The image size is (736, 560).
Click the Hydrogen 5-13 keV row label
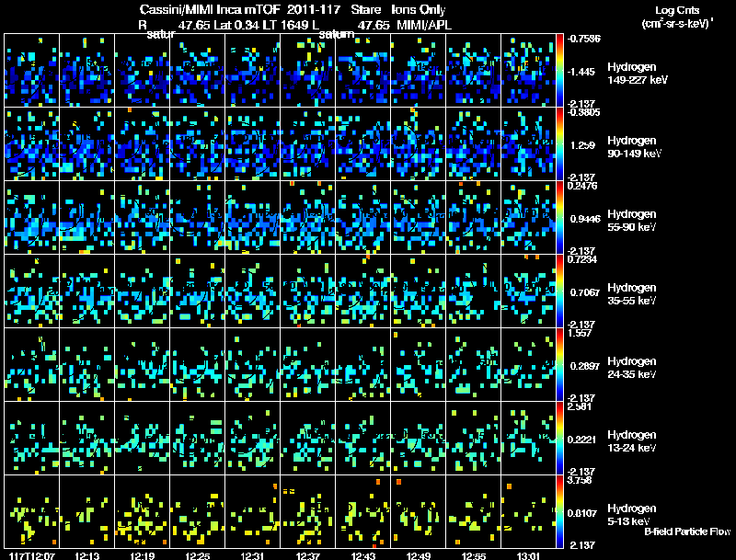[632, 515]
